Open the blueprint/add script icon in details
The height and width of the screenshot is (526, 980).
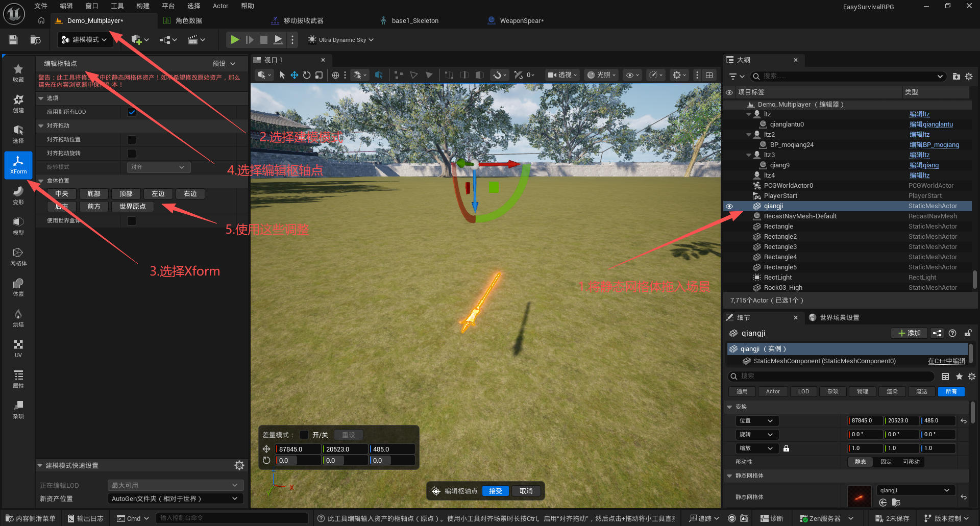[937, 333]
